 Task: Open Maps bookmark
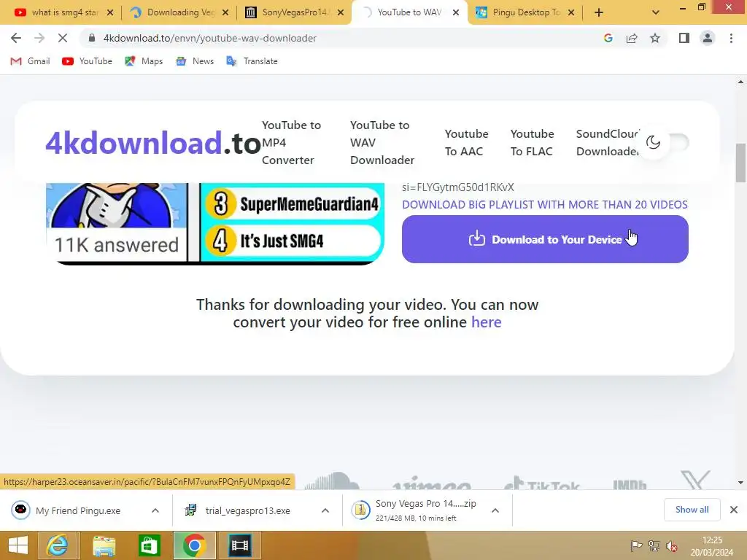[x=144, y=61]
